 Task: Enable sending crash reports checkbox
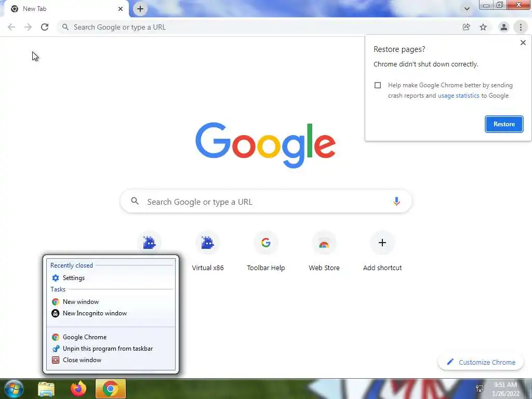point(378,85)
